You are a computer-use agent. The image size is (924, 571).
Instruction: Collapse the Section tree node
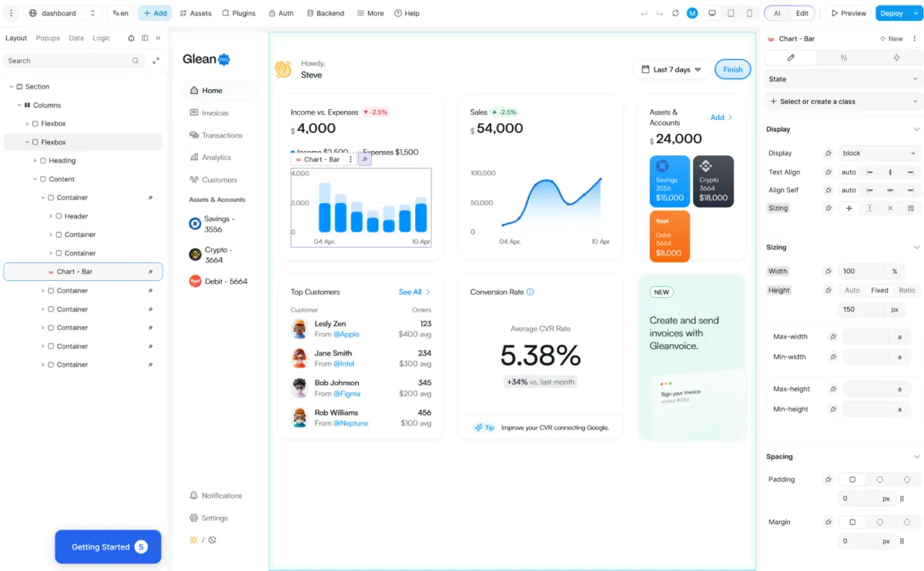11,87
